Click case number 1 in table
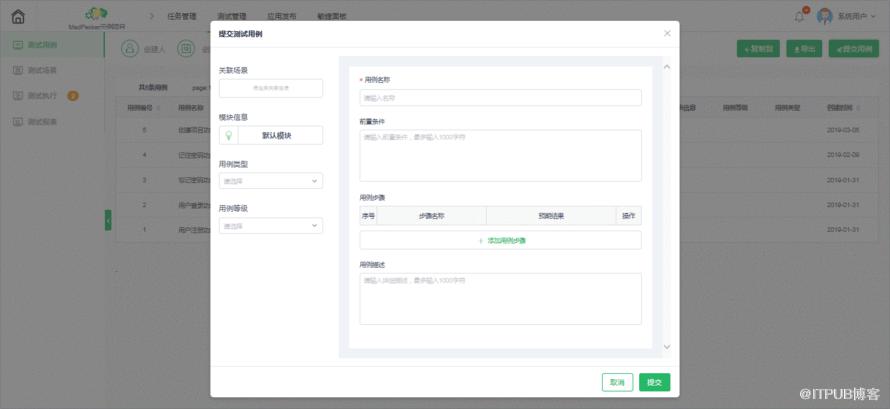 [145, 230]
